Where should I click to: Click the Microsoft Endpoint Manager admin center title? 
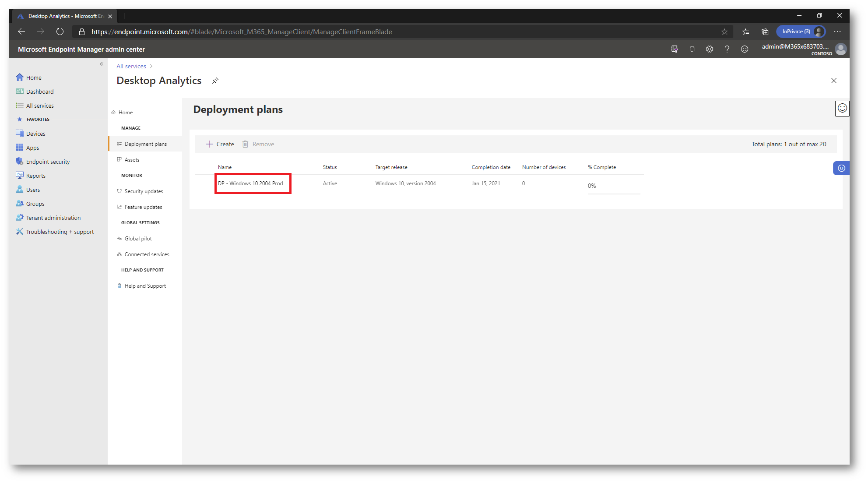(81, 49)
